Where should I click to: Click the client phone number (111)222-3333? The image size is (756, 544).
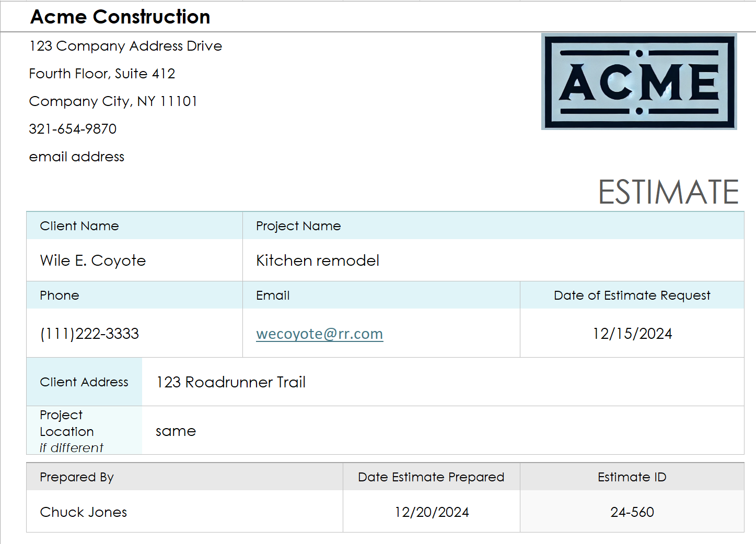tap(89, 334)
